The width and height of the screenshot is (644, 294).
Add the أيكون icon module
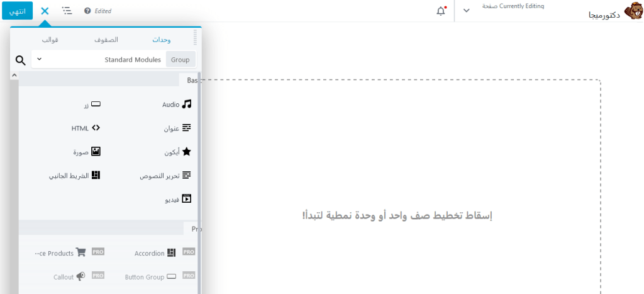[x=177, y=152]
